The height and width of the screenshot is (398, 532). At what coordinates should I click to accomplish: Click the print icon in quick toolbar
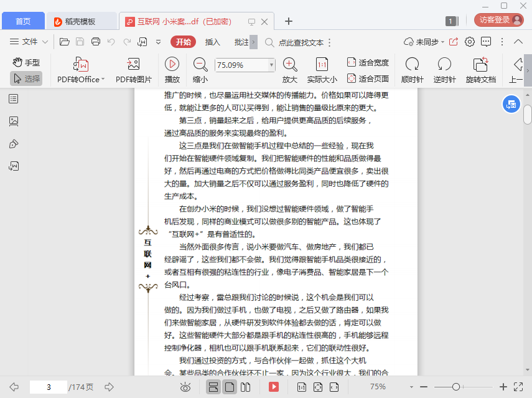click(96, 42)
